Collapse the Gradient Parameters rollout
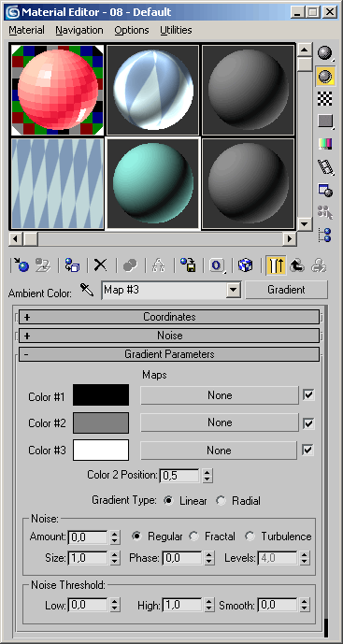 (169, 354)
